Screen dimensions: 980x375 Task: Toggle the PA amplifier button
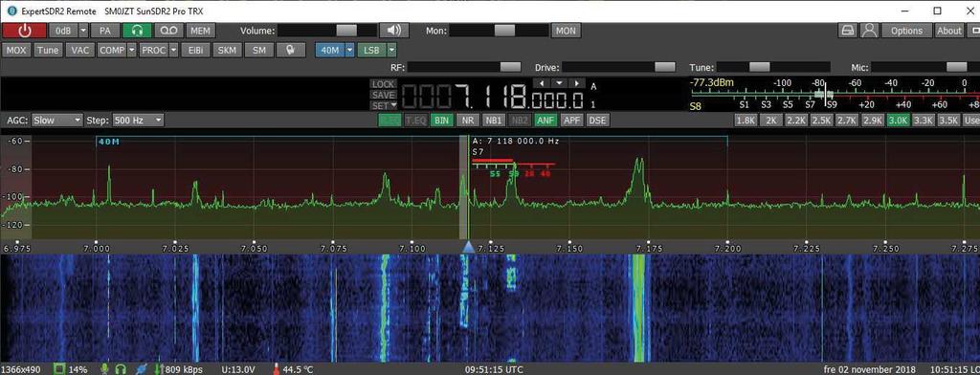(x=105, y=31)
